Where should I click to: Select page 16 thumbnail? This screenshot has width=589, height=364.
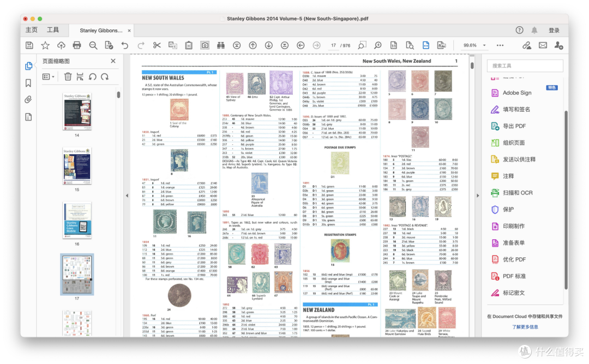point(77,220)
